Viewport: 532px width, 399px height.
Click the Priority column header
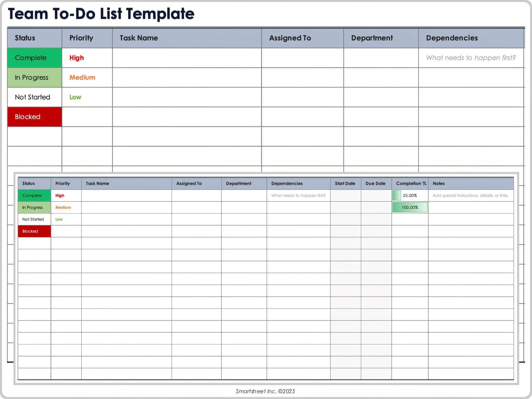pyautogui.click(x=81, y=38)
